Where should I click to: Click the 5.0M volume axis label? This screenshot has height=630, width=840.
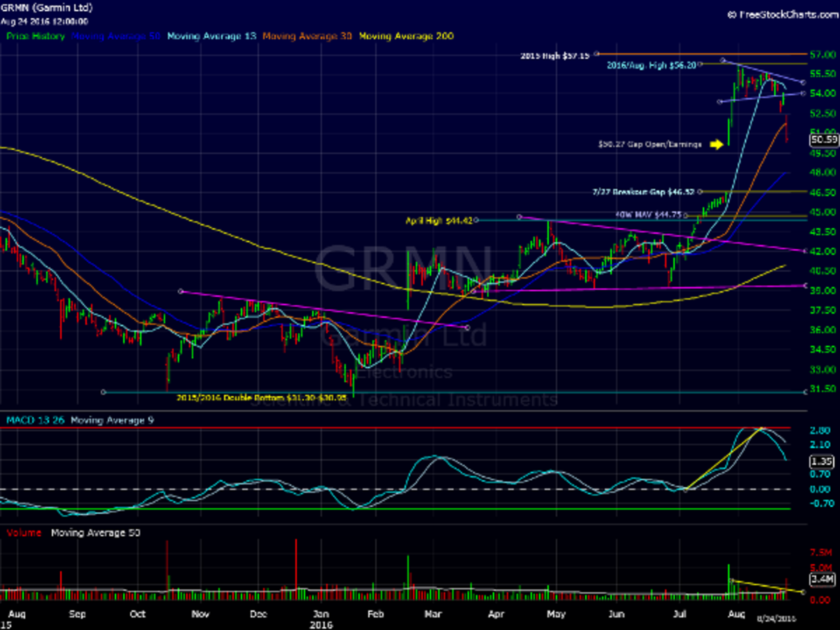pyautogui.click(x=820, y=567)
